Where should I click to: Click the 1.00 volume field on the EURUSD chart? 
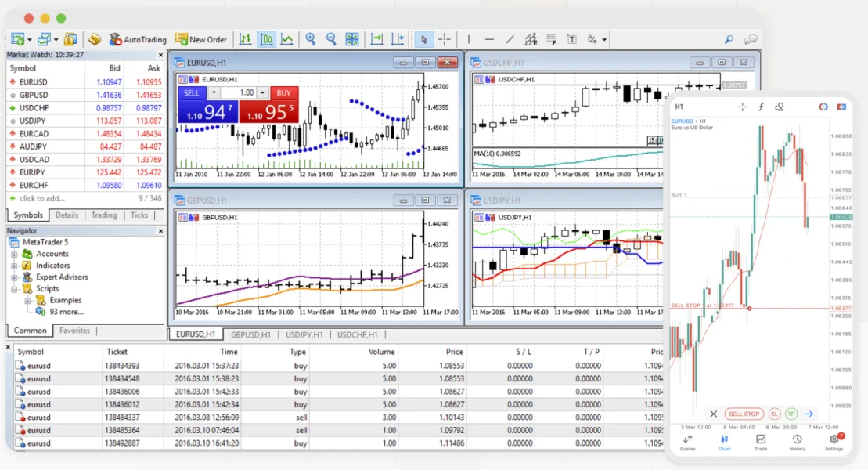point(238,93)
